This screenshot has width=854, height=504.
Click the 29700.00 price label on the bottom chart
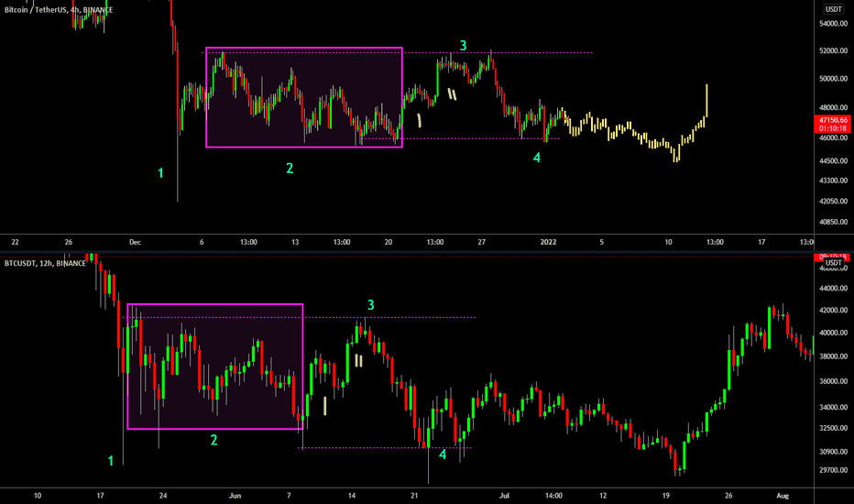833,470
